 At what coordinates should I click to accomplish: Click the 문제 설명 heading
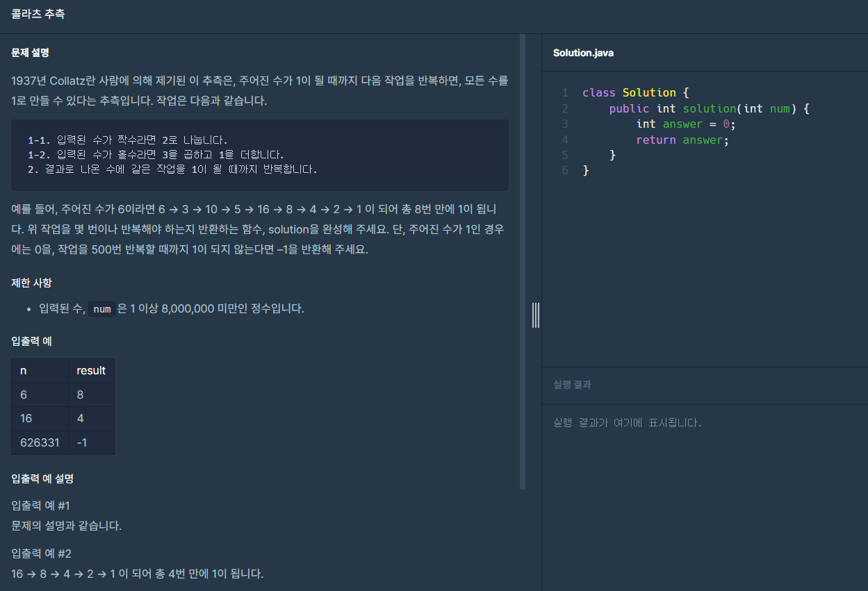(31, 52)
